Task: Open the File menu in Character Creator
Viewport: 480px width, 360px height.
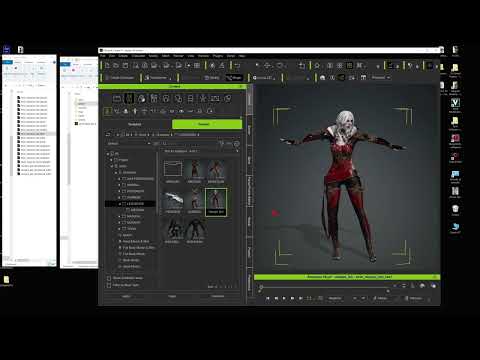Action: pyautogui.click(x=103, y=56)
